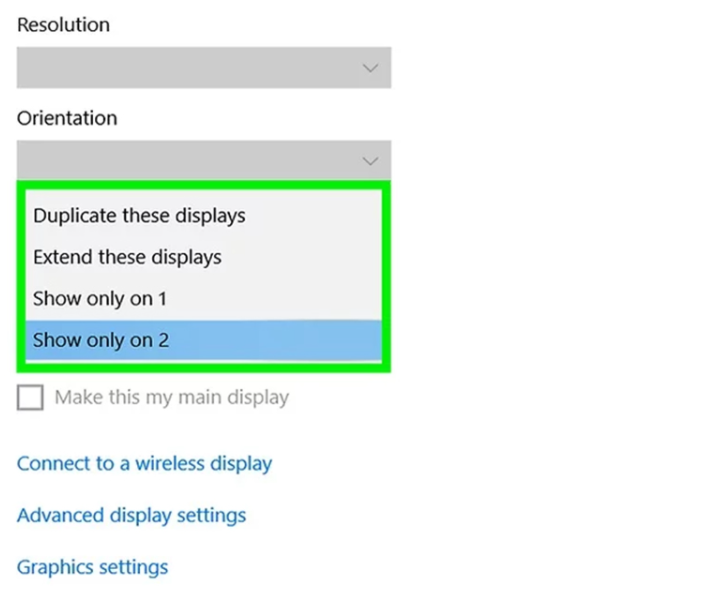The image size is (719, 591).
Task: Click the Resolution dropdown chevron arrow
Action: coord(370,68)
